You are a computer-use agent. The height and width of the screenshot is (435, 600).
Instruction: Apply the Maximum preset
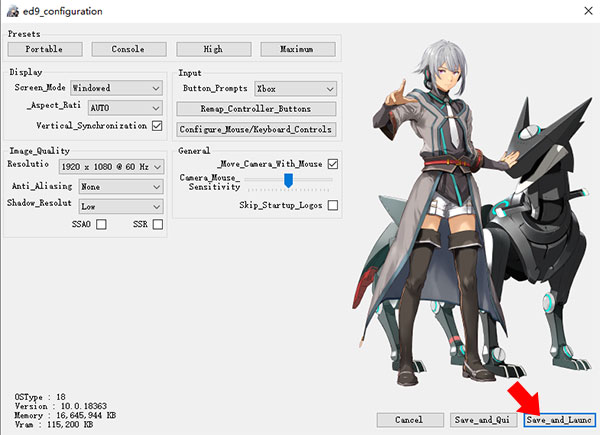298,49
